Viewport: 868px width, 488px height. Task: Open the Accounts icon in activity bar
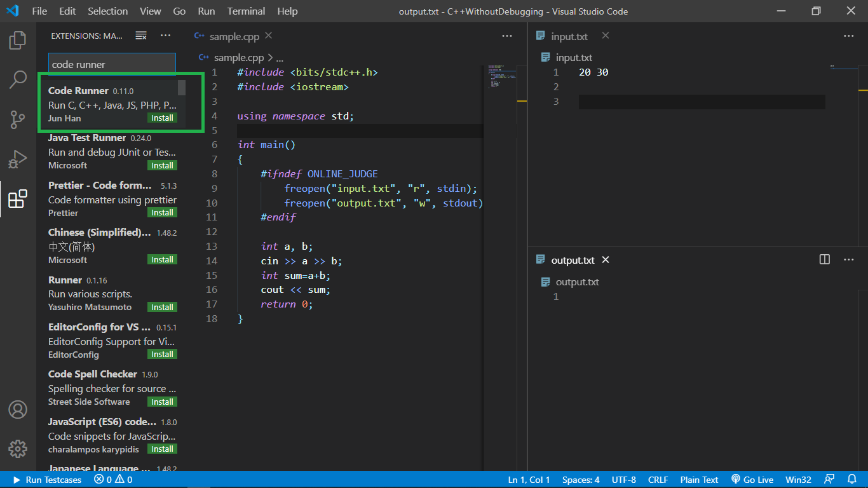coord(18,410)
